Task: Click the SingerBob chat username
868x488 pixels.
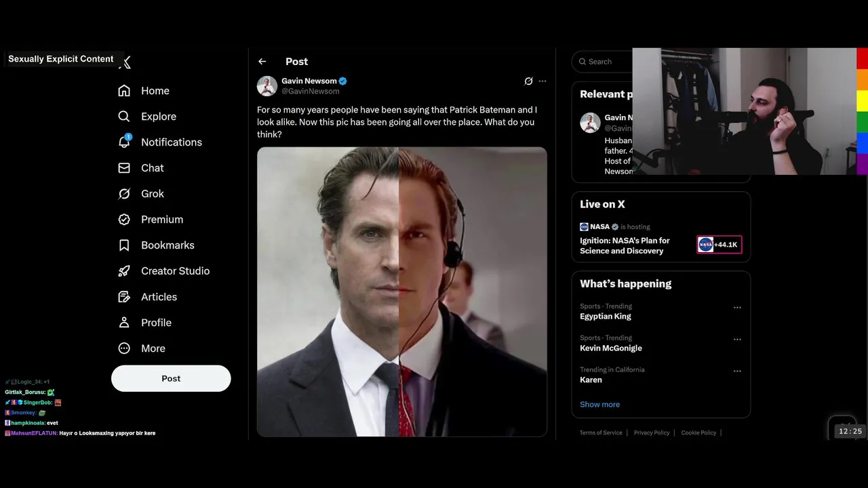Action: pyautogui.click(x=37, y=403)
